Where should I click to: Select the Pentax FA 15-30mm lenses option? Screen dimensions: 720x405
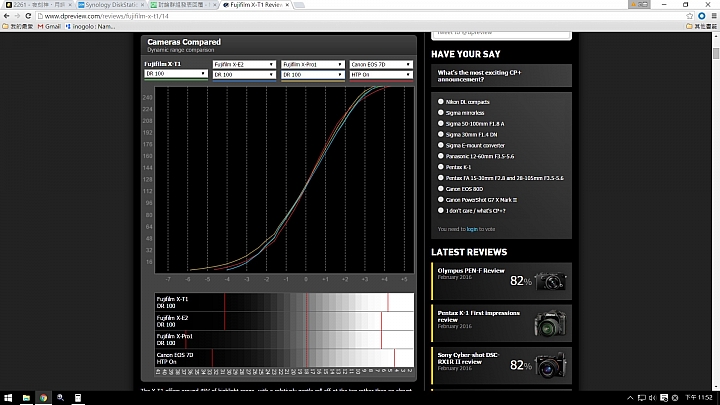(x=441, y=178)
